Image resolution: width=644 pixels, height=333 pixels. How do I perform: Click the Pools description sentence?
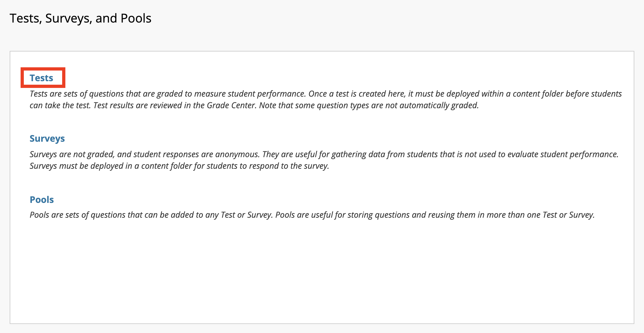coord(312,215)
